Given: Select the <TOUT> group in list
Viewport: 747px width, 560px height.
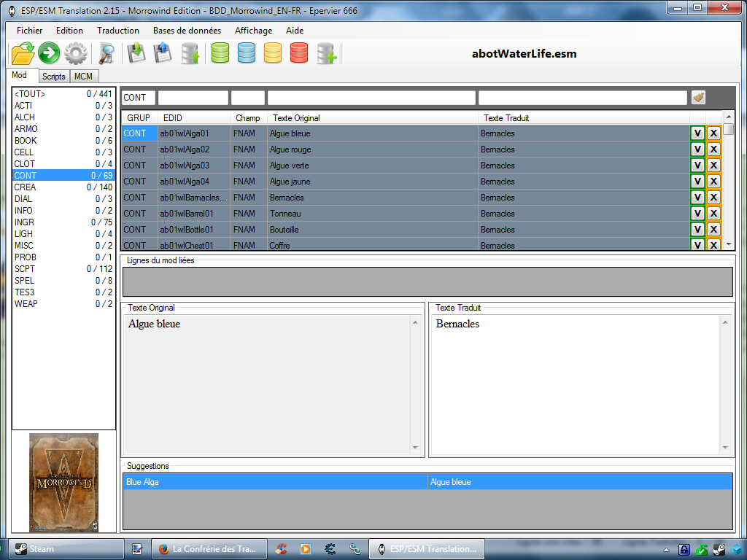Looking at the screenshot, I should [63, 94].
